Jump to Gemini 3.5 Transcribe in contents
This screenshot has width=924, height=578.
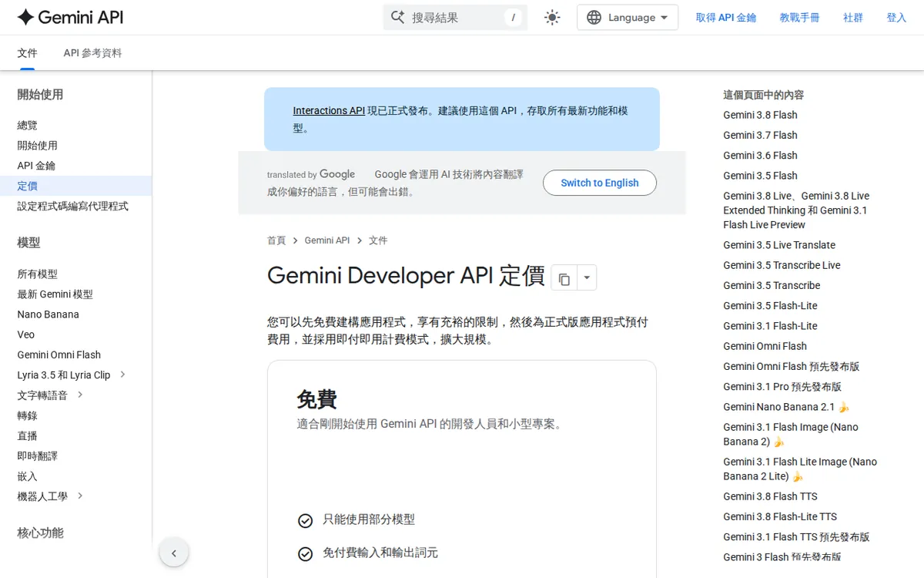point(772,285)
